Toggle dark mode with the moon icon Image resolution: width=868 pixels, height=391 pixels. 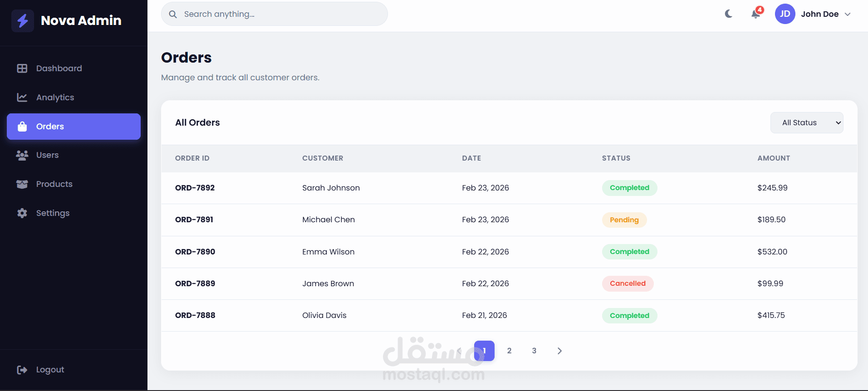click(729, 14)
